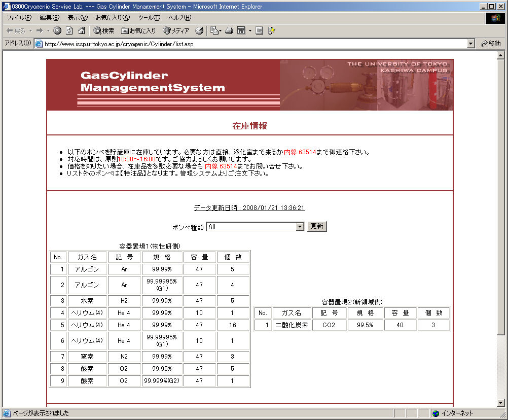Screen dimensions: 508x420
Task: Click the 更新 update button
Action: click(317, 226)
